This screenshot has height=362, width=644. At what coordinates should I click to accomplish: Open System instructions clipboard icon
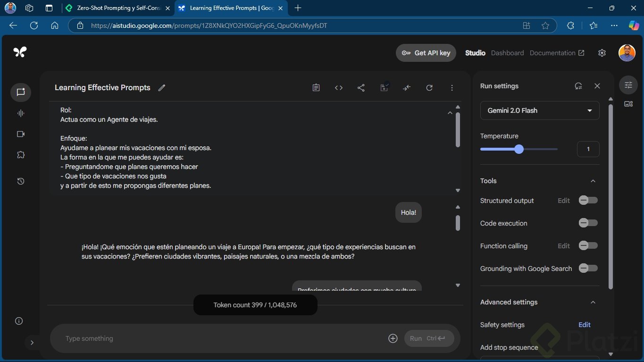tap(316, 88)
